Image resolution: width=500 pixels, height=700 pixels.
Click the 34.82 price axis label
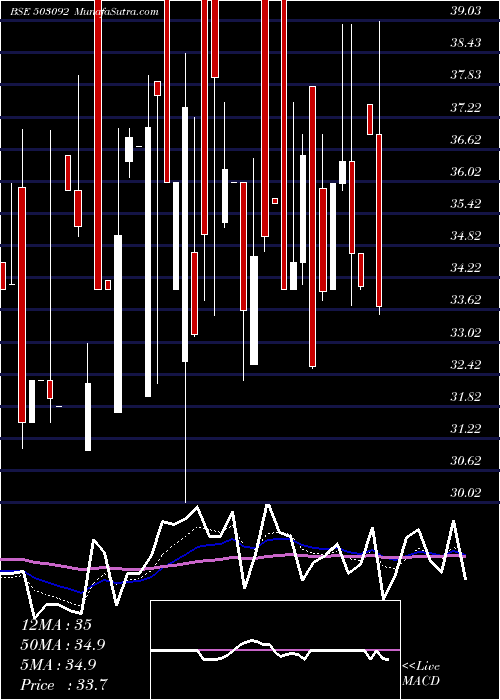tap(466, 236)
